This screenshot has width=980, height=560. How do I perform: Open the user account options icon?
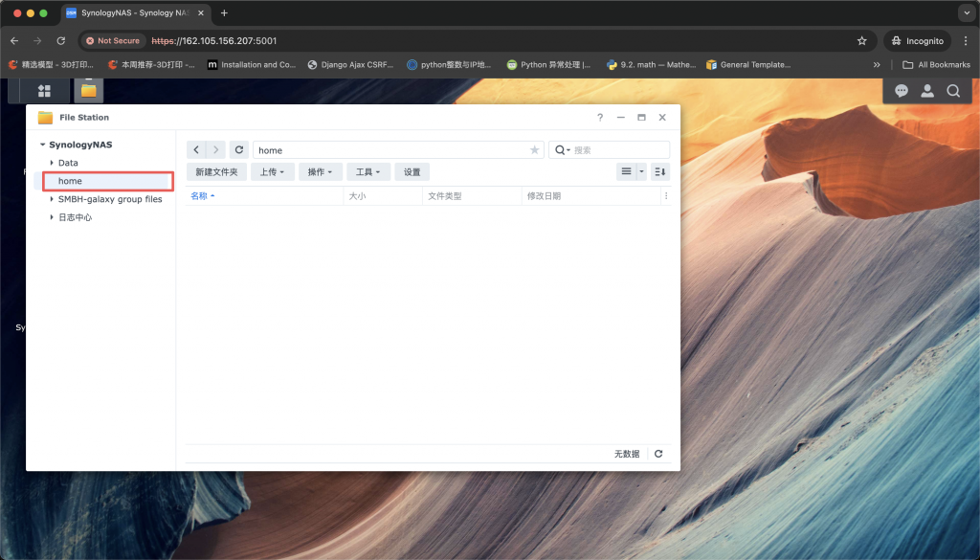click(x=927, y=91)
